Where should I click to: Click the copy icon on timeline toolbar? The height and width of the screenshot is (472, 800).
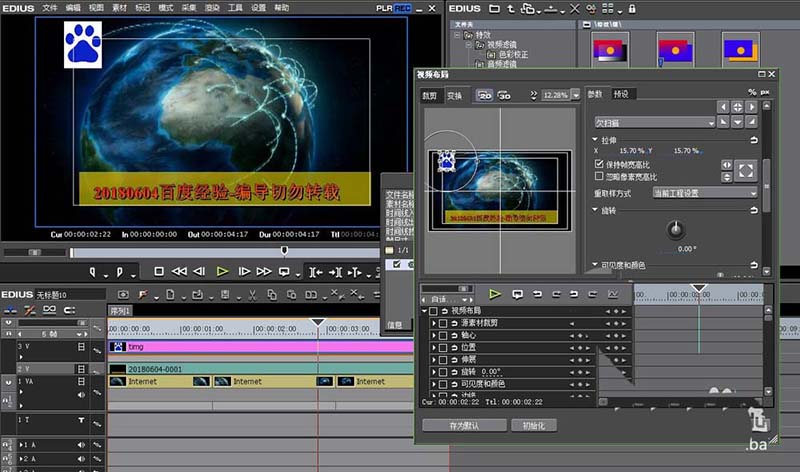(x=271, y=295)
